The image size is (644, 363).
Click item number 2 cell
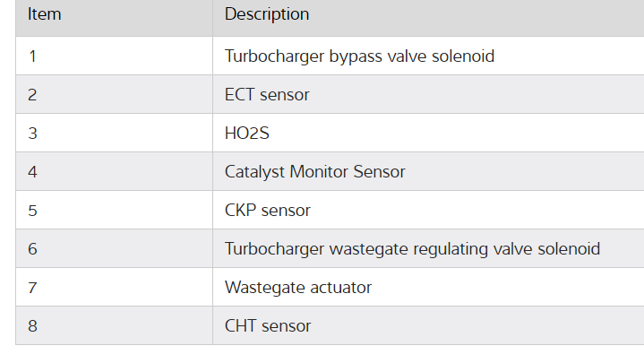(33, 95)
